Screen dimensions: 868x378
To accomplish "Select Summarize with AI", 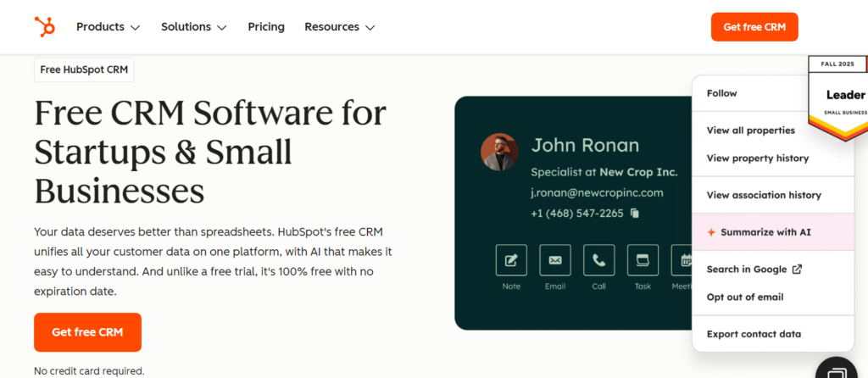I will [773, 232].
